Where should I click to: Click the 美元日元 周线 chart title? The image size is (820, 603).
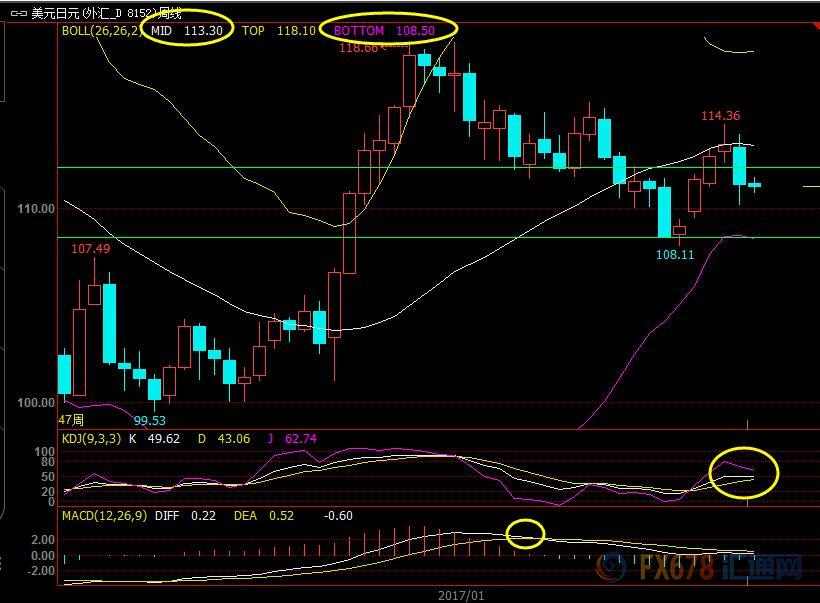(106, 13)
